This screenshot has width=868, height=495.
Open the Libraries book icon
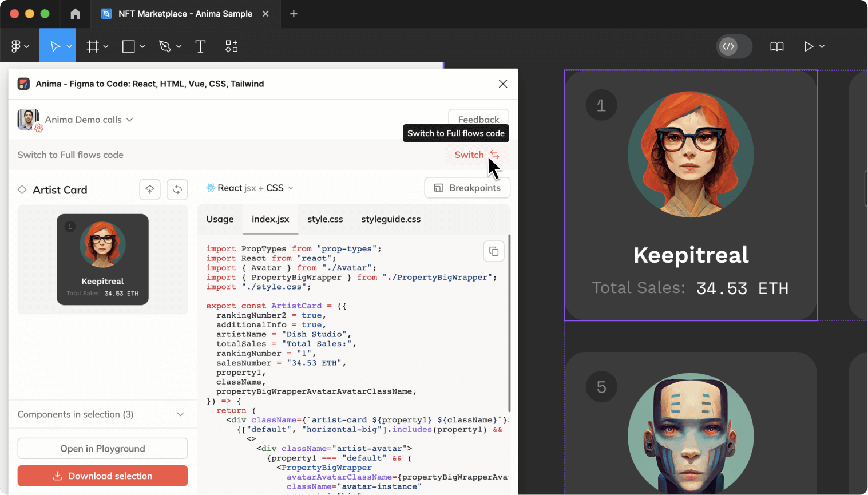coord(776,46)
